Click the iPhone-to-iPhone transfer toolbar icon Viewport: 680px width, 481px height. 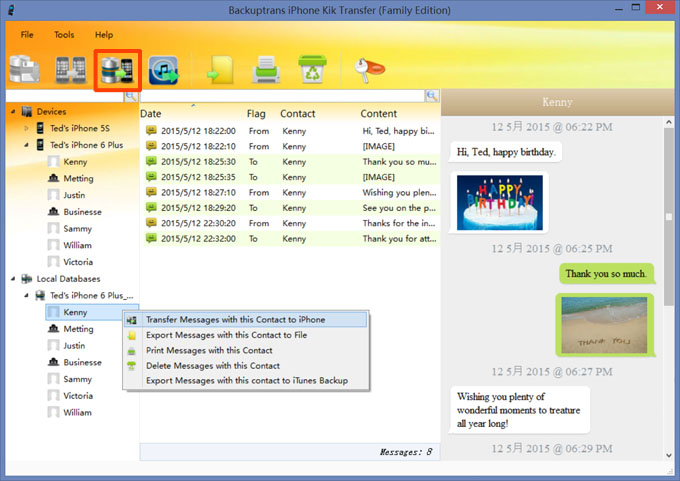[x=71, y=70]
